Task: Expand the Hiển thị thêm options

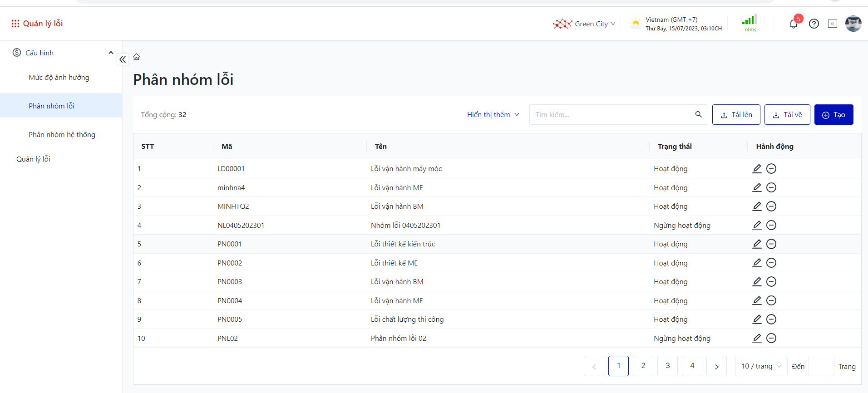Action: coord(493,115)
